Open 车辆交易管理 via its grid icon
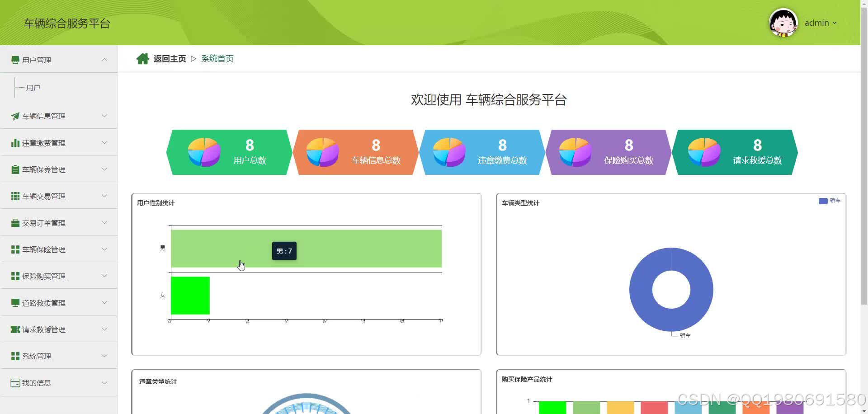 pyautogui.click(x=15, y=196)
